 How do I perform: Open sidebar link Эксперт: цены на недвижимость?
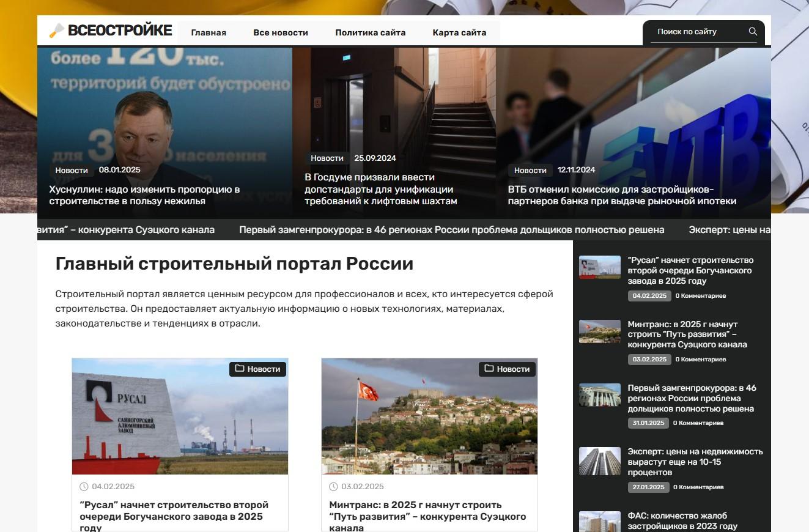point(695,462)
